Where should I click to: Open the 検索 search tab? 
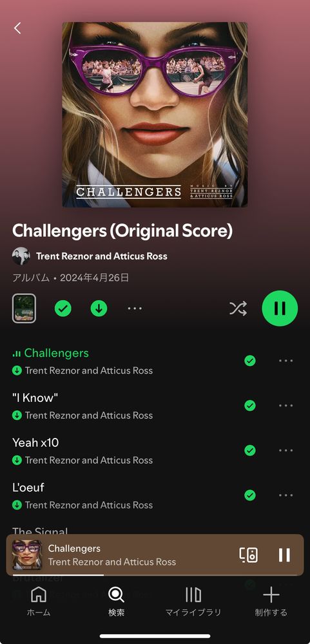pyautogui.click(x=116, y=601)
